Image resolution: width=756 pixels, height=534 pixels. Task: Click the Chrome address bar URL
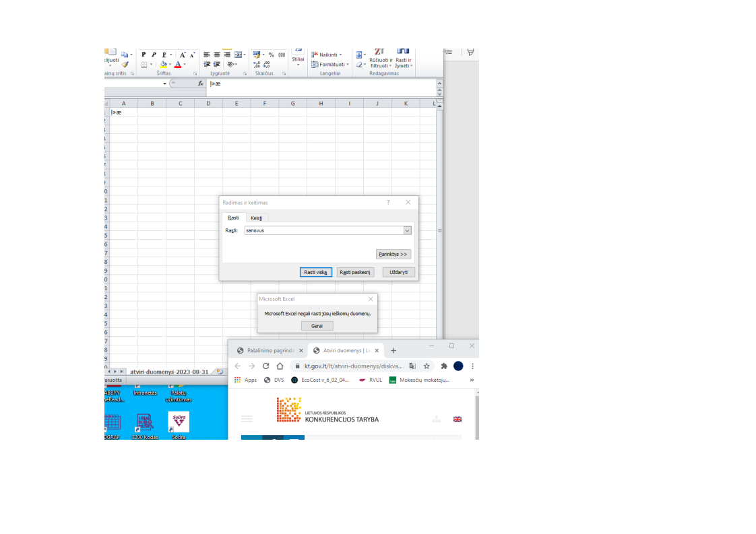pos(354,366)
